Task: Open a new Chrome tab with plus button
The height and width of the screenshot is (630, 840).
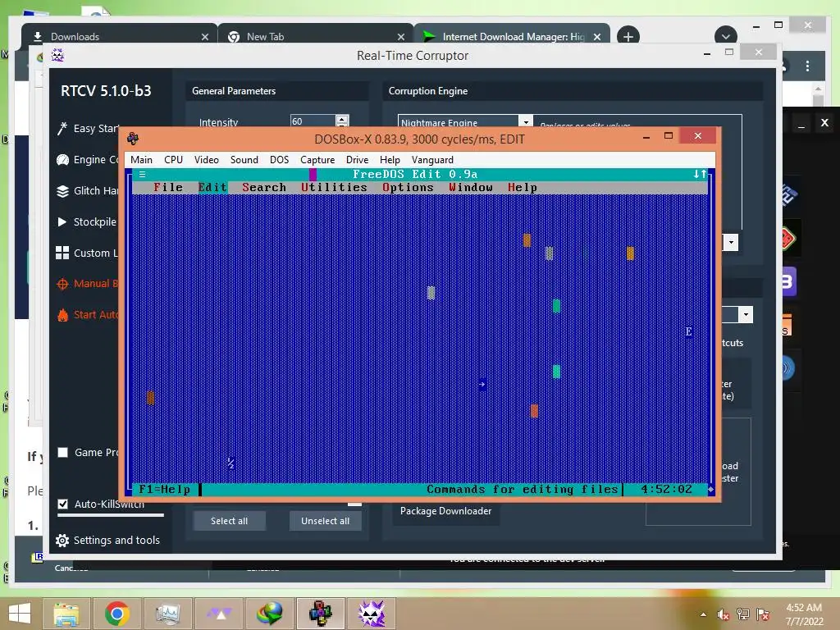Action: pyautogui.click(x=628, y=36)
